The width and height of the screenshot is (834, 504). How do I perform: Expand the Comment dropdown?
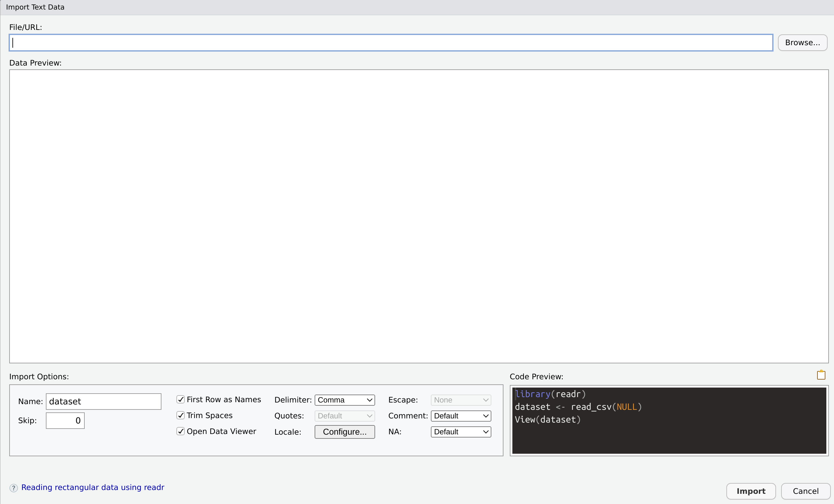[461, 416]
